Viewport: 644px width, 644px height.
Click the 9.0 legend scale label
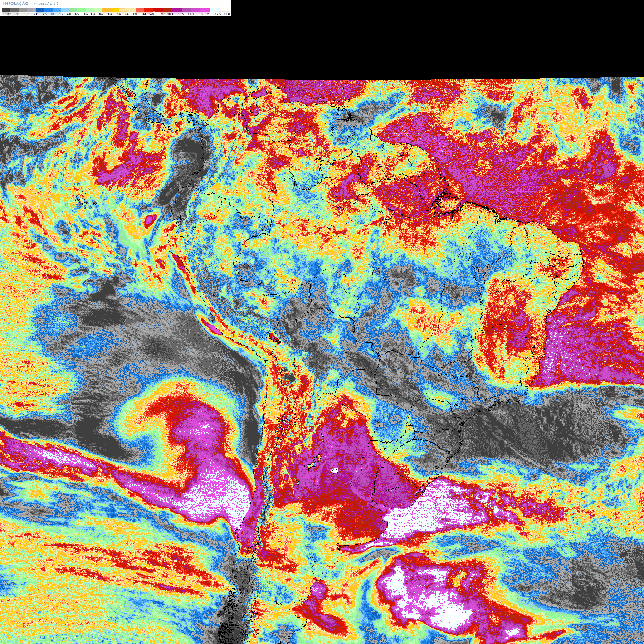click(152, 14)
